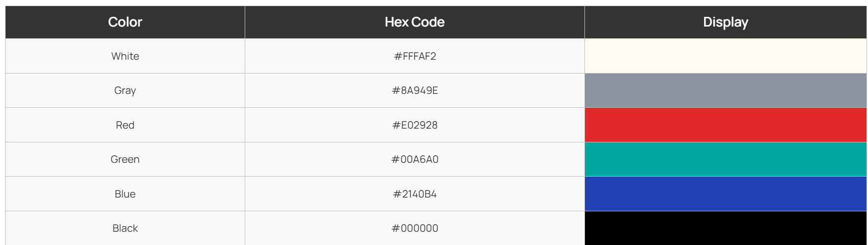The width and height of the screenshot is (868, 245).
Task: Click the Red color name
Action: 125,125
